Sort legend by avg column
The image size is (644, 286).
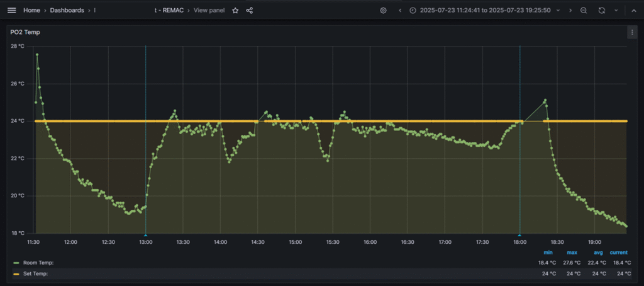pyautogui.click(x=598, y=253)
